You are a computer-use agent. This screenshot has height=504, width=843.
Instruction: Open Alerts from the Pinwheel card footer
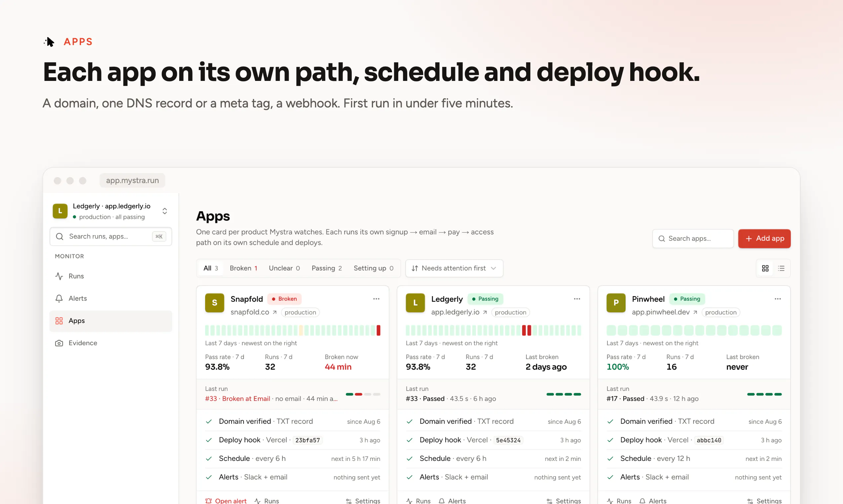click(x=652, y=501)
